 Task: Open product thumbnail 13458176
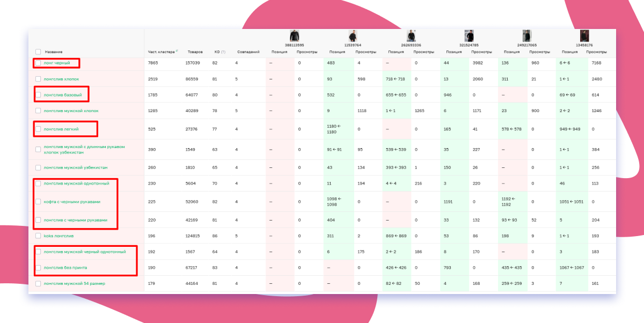(584, 36)
